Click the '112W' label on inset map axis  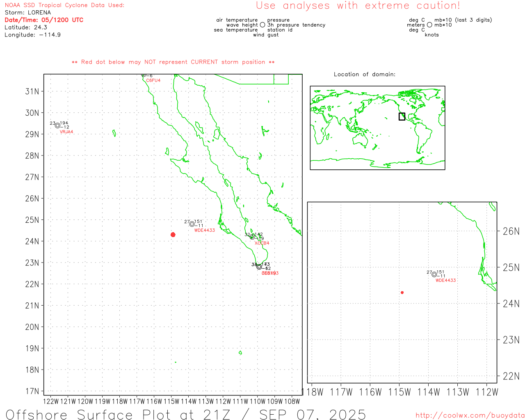pyautogui.click(x=487, y=392)
